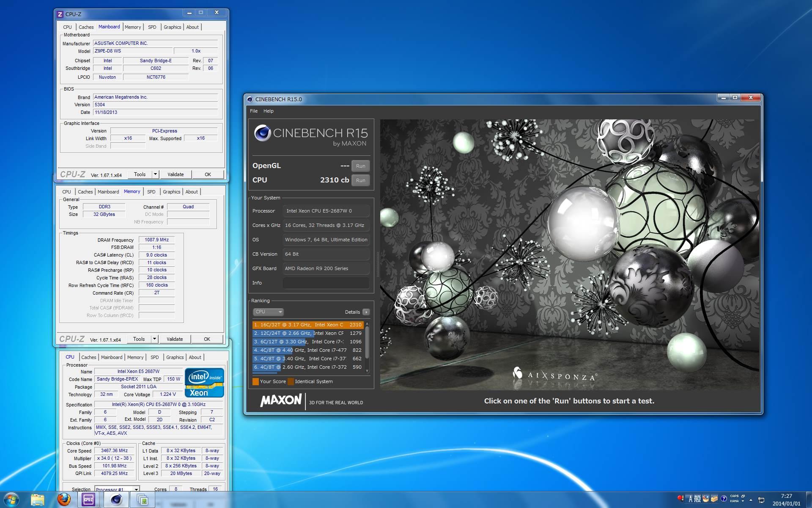Select ranking row 4C/8T @ 2.60 GHz
The image size is (812, 508).
308,367
